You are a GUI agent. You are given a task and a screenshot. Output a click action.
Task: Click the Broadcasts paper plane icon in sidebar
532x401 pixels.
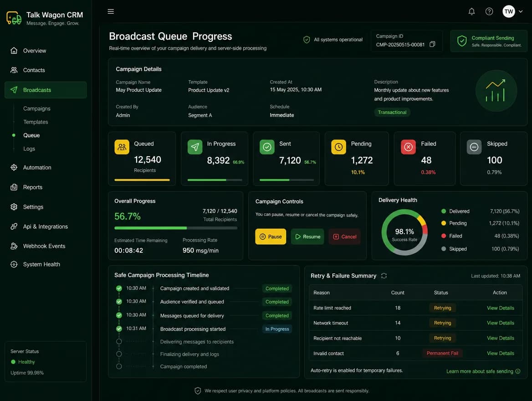point(14,90)
